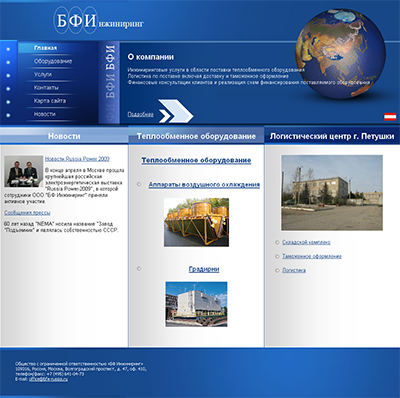Click the globe image in header

point(340,54)
